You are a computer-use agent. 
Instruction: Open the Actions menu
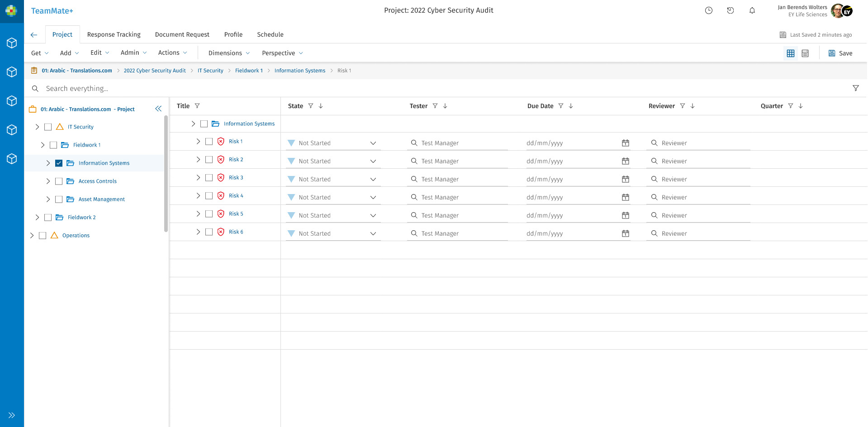(x=172, y=53)
